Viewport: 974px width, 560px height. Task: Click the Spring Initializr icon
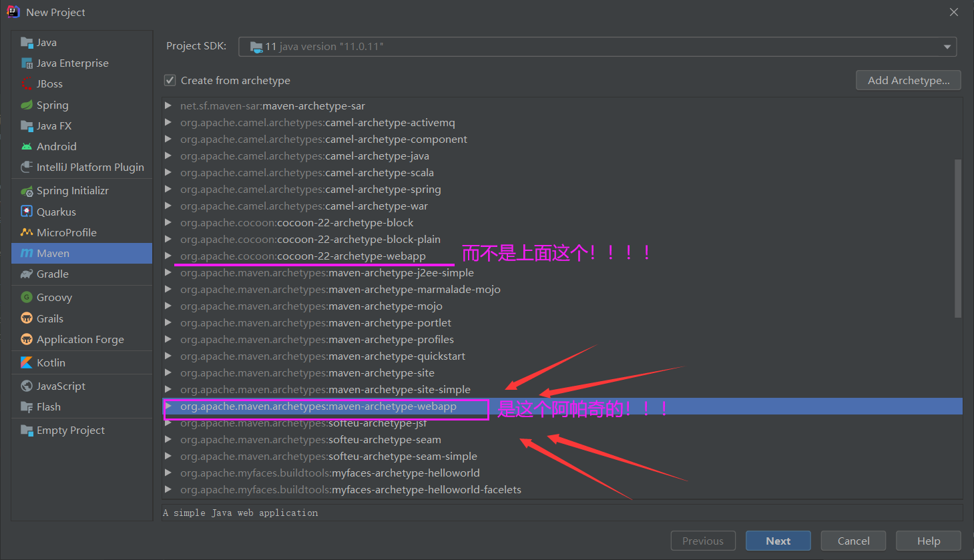point(27,191)
